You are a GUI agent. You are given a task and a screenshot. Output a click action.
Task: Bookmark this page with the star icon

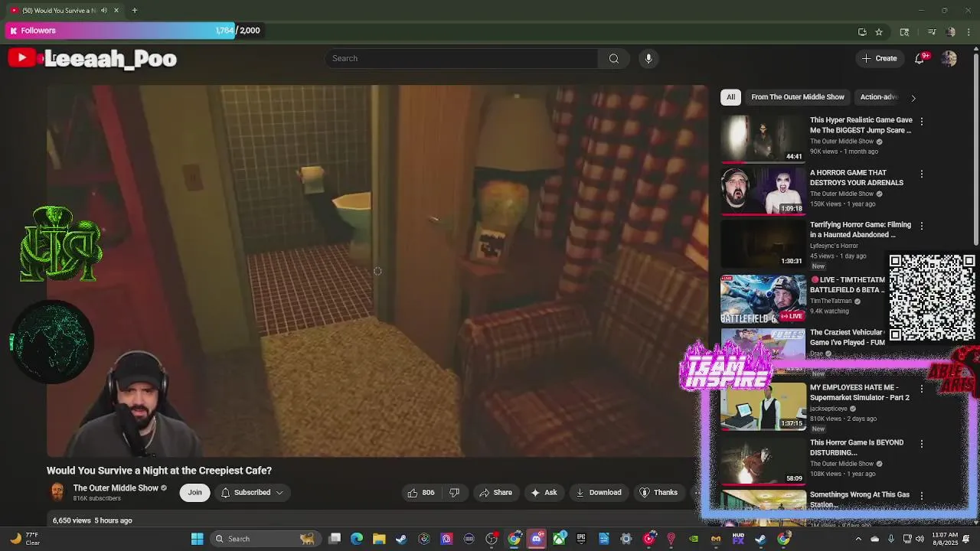[x=879, y=31]
